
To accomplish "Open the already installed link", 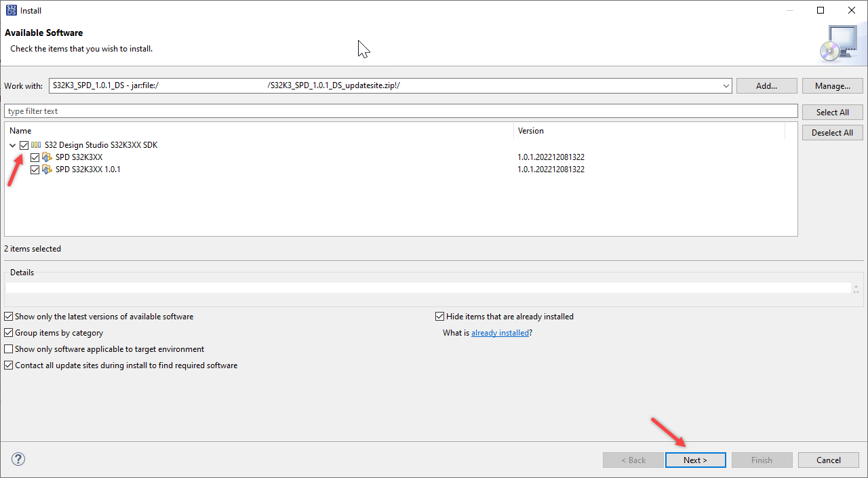I will tap(500, 333).
